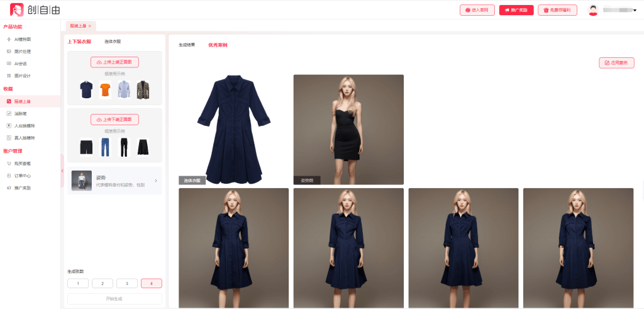644x309 pixels.
Task: Open the account dropdown arrow
Action: [635, 11]
